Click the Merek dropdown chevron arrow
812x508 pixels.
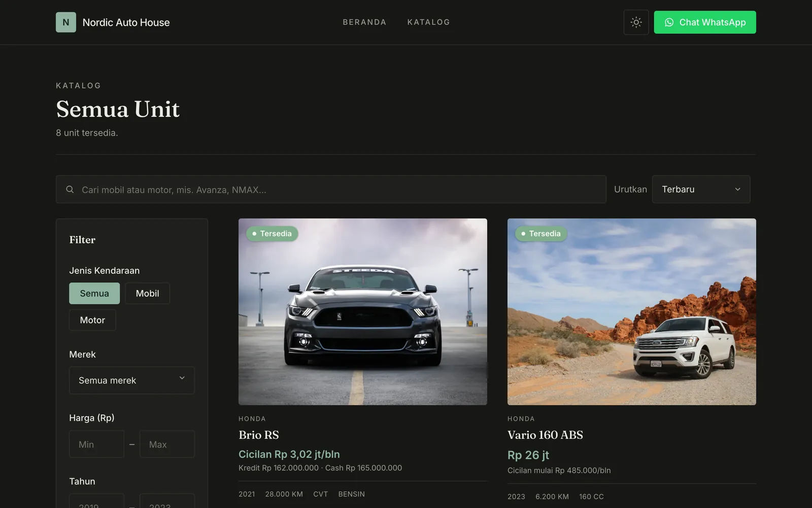[182, 378]
